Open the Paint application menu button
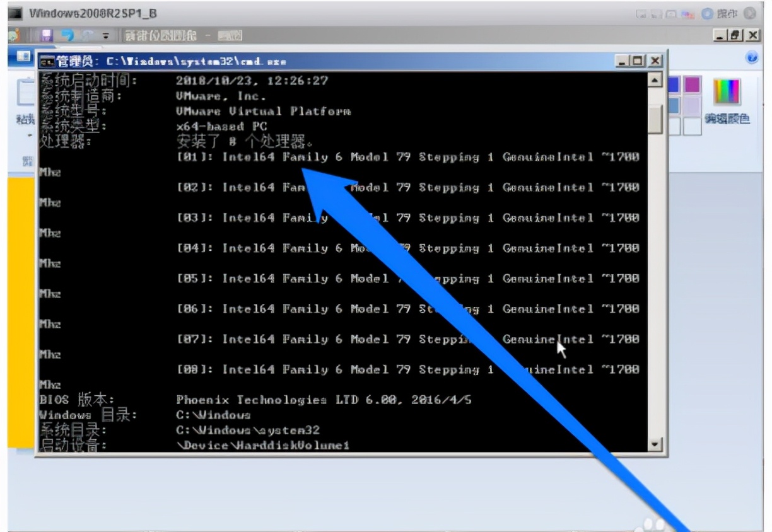This screenshot has width=772, height=532. 23,57
